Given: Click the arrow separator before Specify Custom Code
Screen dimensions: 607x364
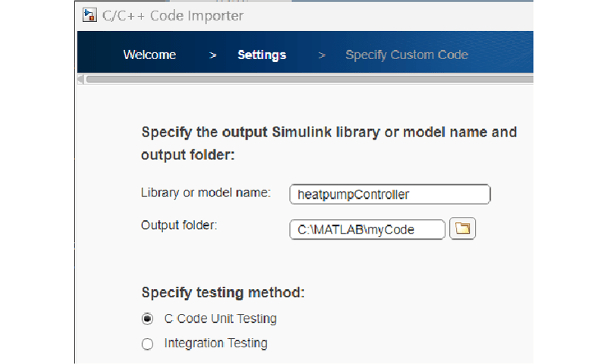Looking at the screenshot, I should tap(322, 55).
